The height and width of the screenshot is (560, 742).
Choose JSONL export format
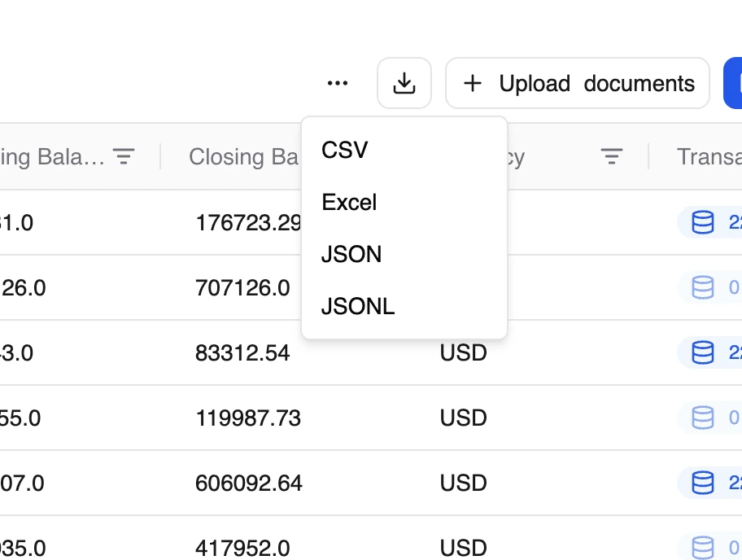pos(358,306)
